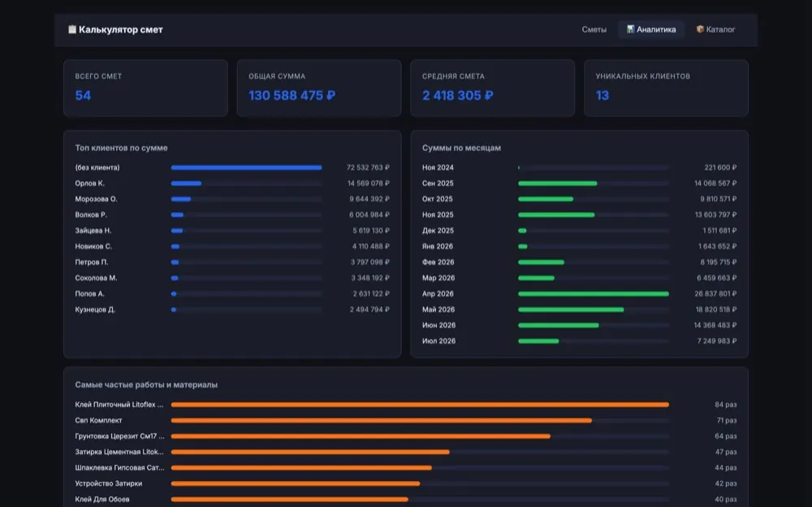Select client Попов А.
Screen dimensions: 812x507
coord(89,294)
